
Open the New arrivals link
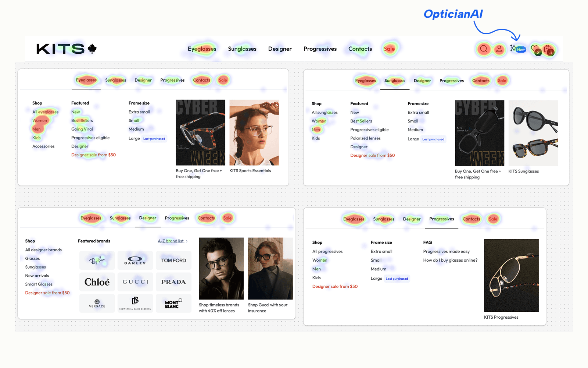point(37,276)
